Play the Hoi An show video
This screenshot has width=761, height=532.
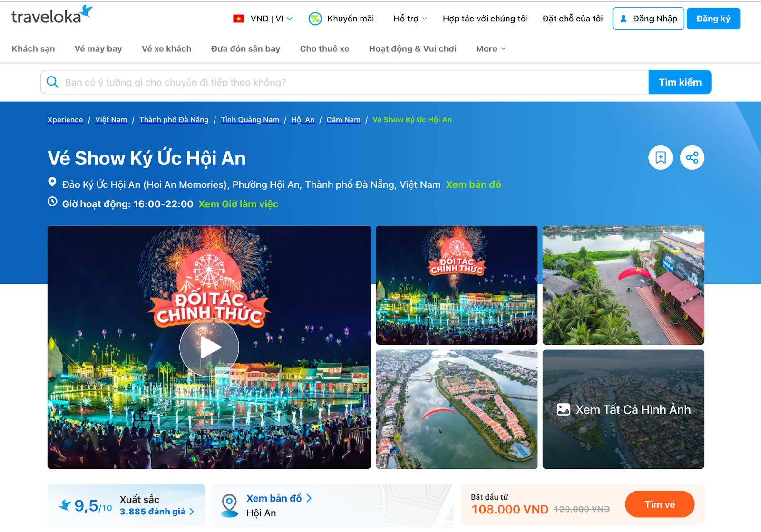209,347
